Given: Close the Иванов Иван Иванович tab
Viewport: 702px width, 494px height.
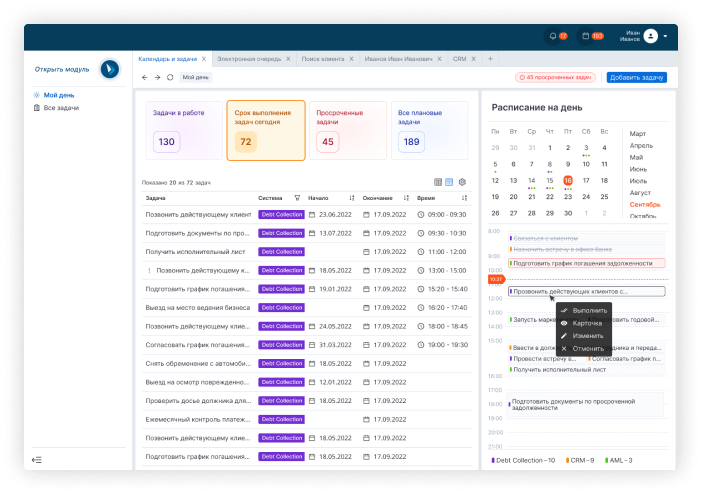Looking at the screenshot, I should (x=440, y=59).
